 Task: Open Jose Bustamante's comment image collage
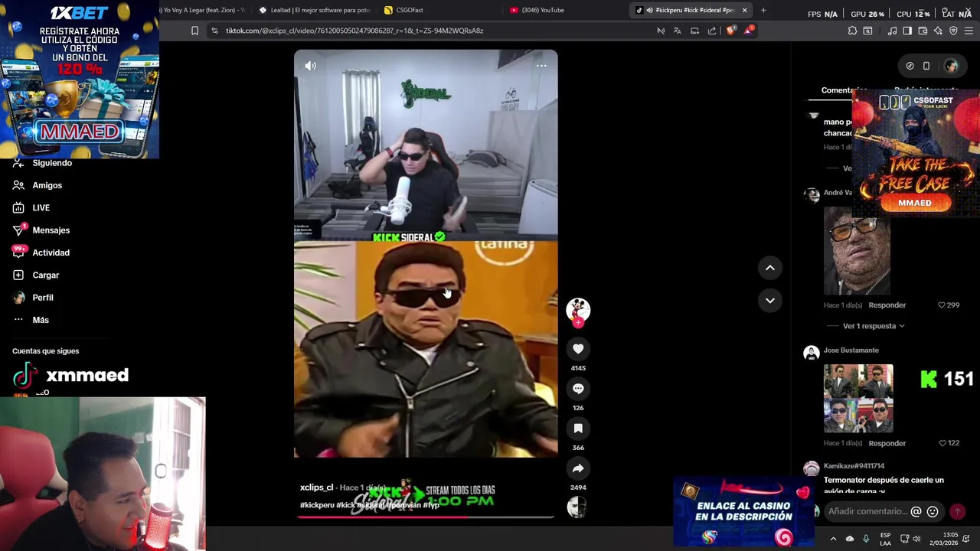click(858, 399)
